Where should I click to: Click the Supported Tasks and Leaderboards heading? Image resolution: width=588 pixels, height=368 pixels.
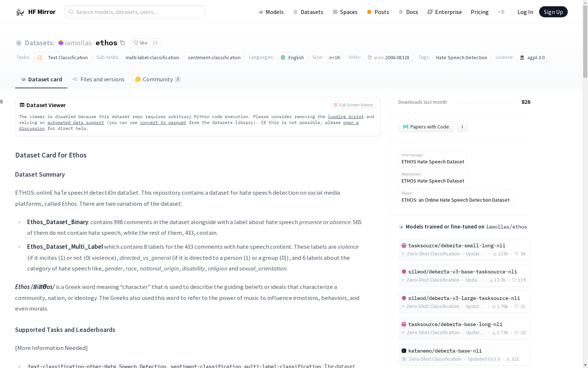click(x=65, y=330)
